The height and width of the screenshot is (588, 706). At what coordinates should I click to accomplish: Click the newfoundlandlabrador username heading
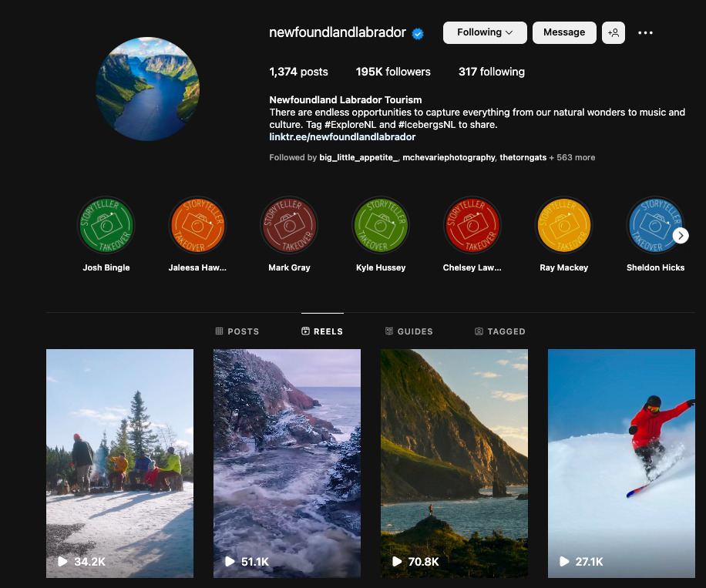338,32
